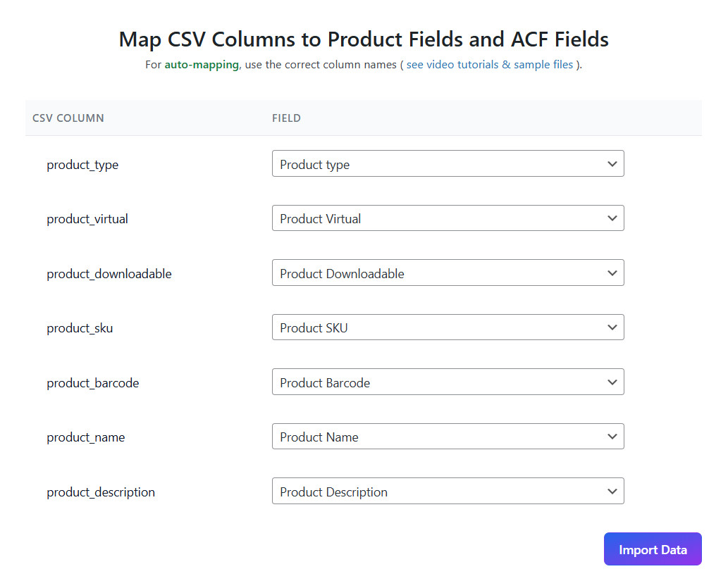Open the Product SKU field dropdown

click(448, 327)
